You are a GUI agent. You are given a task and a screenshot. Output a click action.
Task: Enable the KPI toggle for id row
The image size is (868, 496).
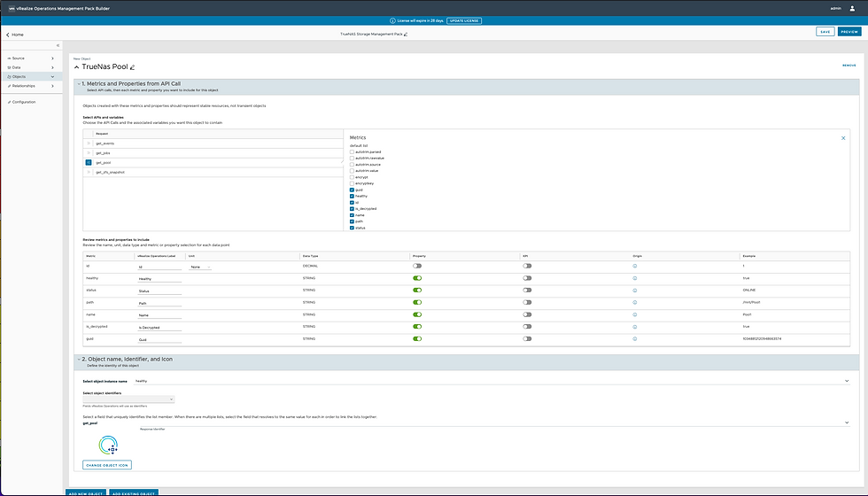point(527,267)
